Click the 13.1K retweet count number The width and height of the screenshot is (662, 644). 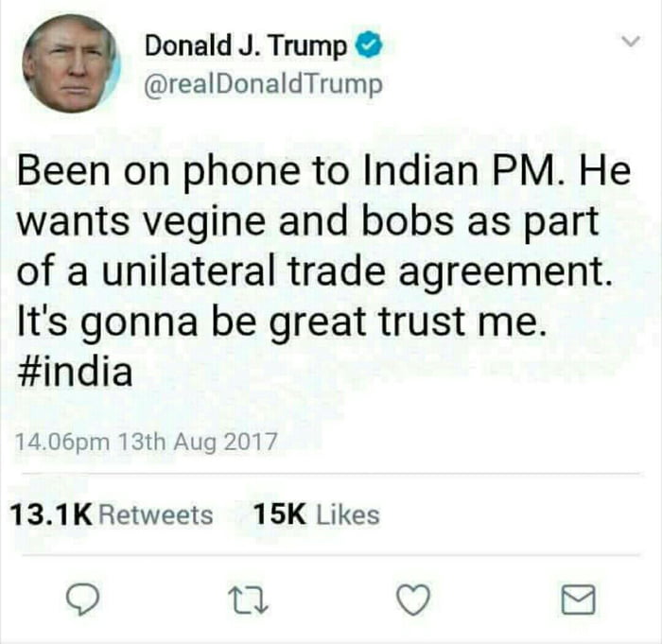click(x=51, y=515)
